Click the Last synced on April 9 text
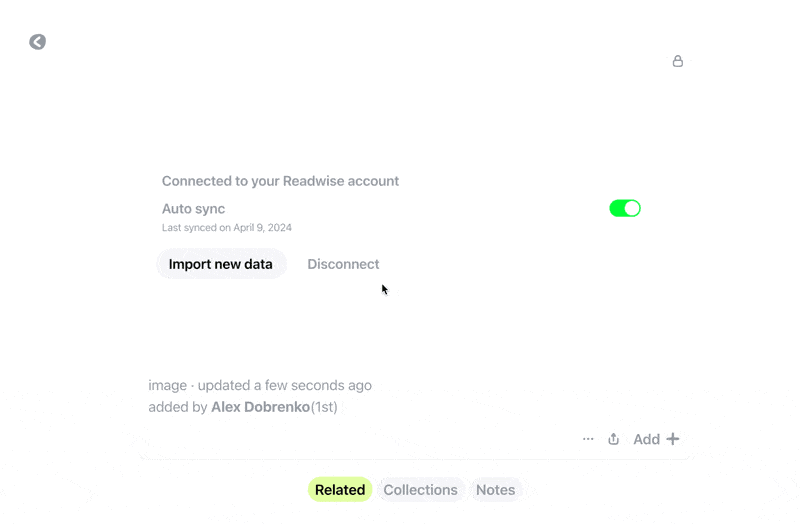Screen dimensions: 800x524 click(227, 228)
